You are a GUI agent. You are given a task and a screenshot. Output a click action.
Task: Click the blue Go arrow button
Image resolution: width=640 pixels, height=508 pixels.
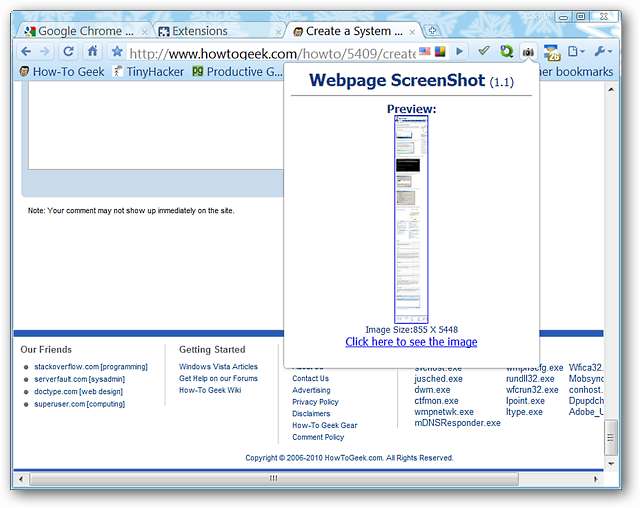[x=460, y=51]
